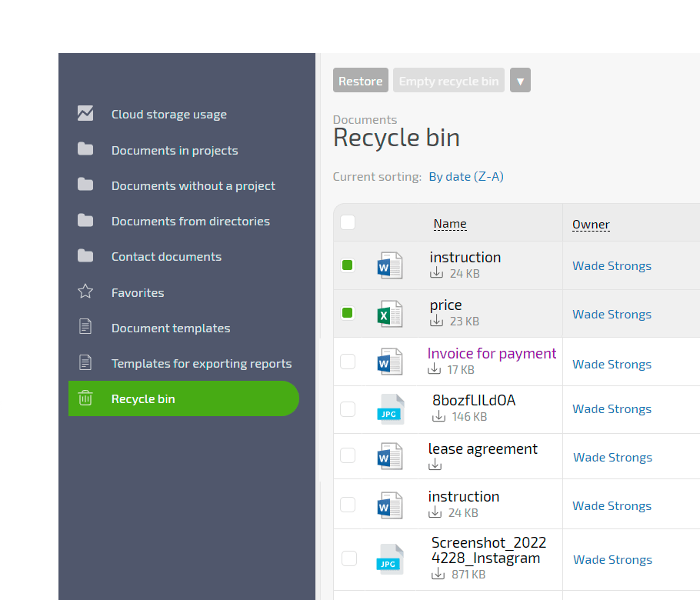This screenshot has width=700, height=600.
Task: Download the price file via arrow icon
Action: click(436, 321)
